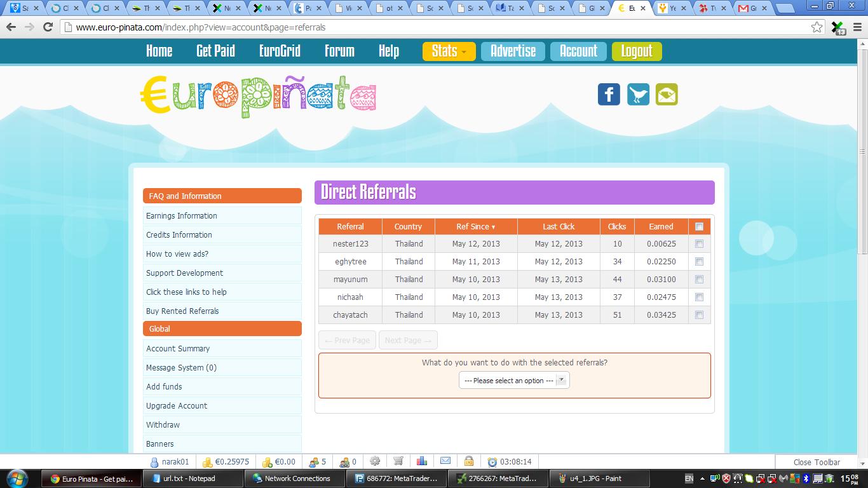Image resolution: width=868 pixels, height=488 pixels.
Task: Open the EuroGrid page
Action: 280,51
